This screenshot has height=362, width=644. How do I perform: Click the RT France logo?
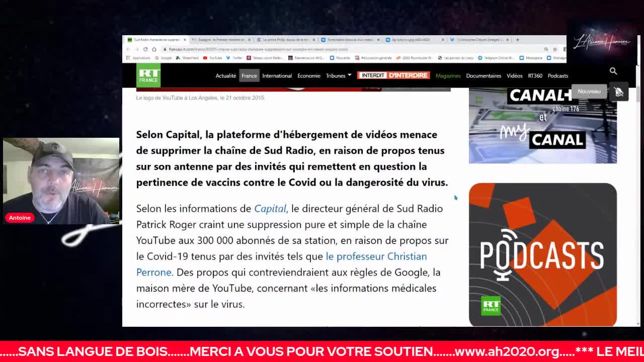click(x=148, y=75)
